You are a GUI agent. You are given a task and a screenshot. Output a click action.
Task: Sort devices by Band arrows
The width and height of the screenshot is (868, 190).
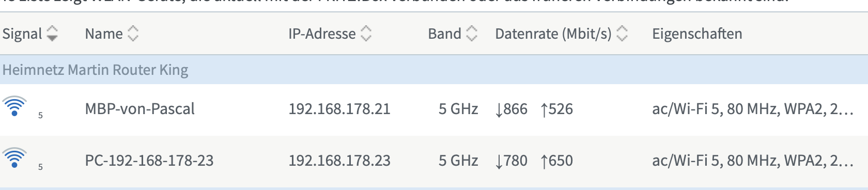[x=471, y=34]
